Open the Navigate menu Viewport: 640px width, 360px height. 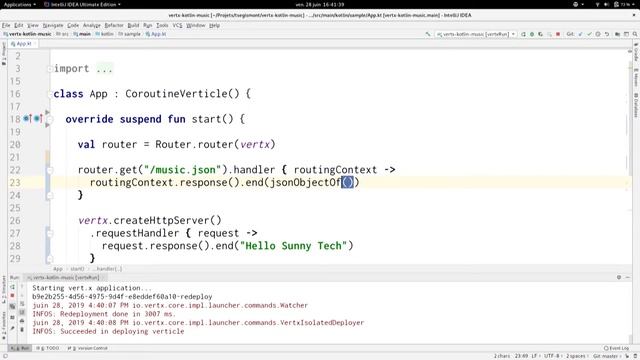click(53, 25)
